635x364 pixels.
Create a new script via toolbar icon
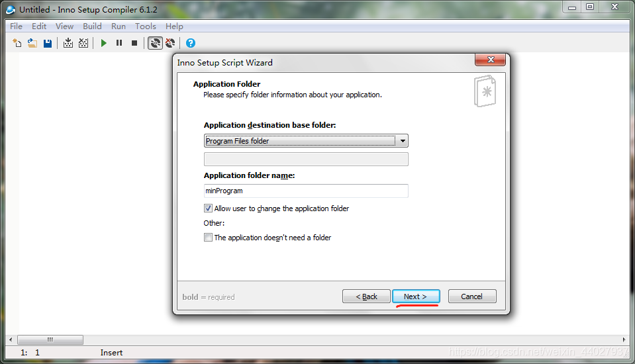coord(17,43)
